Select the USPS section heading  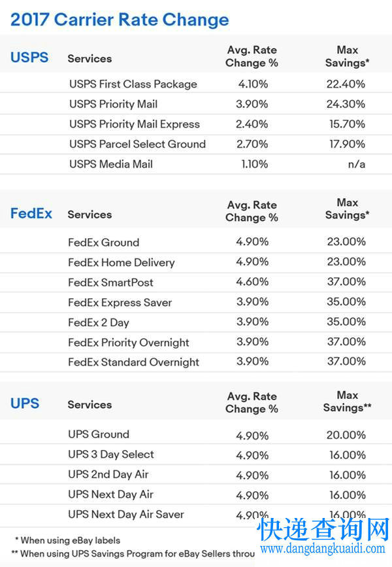point(29,57)
